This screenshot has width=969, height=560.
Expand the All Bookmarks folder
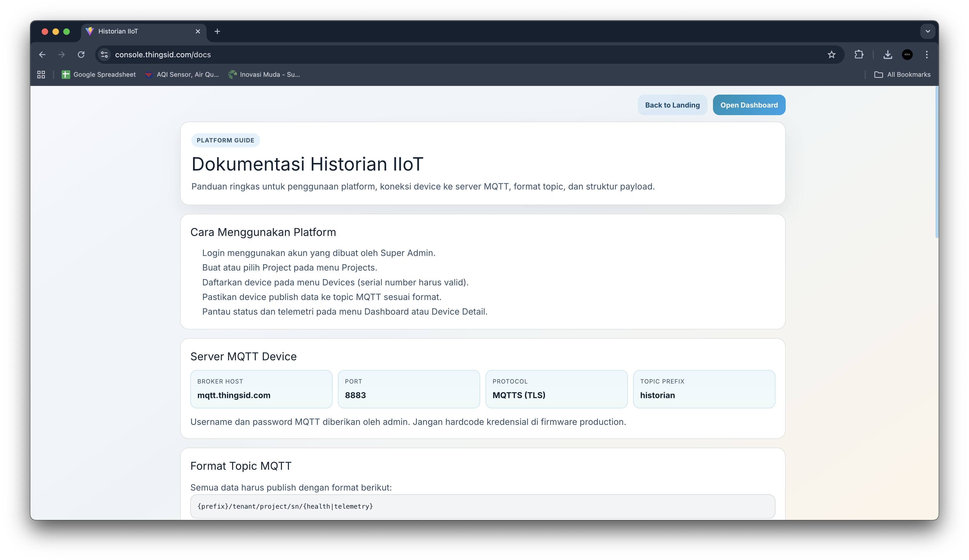(x=902, y=74)
